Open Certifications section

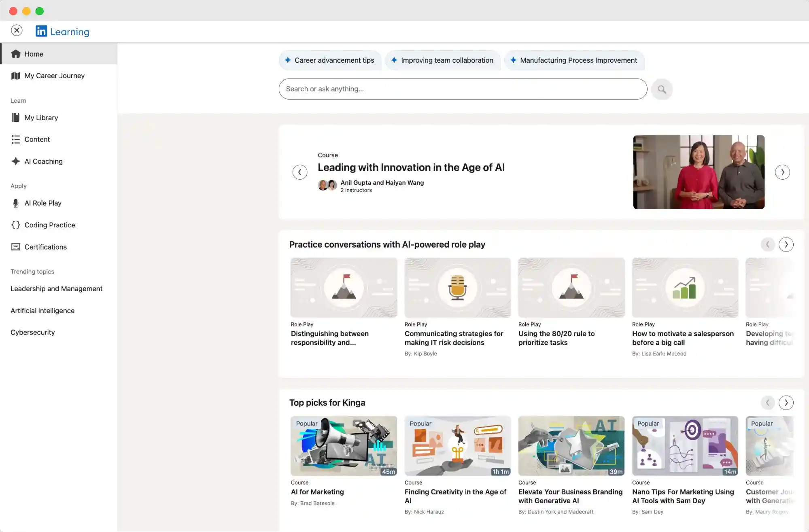[59, 247]
